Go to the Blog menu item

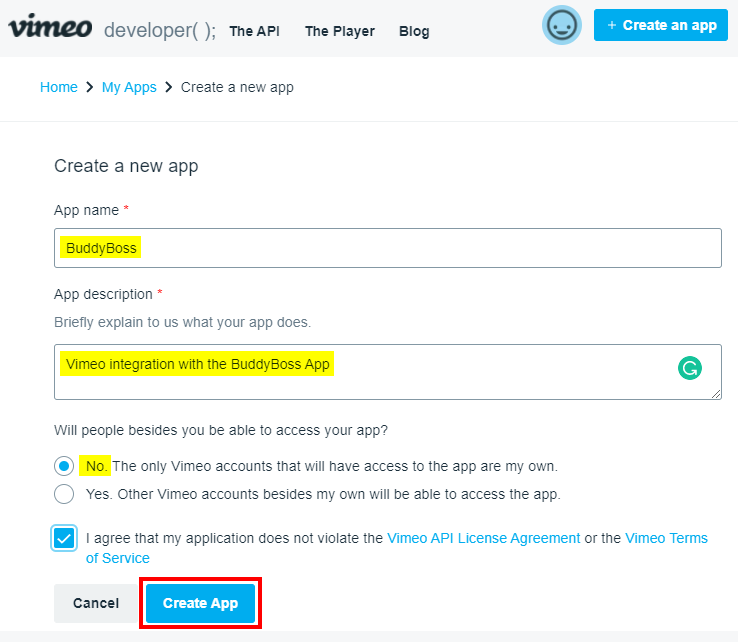414,31
